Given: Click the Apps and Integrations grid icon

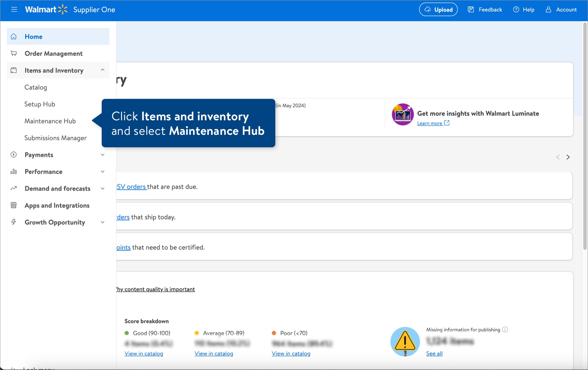Looking at the screenshot, I should click(13, 205).
